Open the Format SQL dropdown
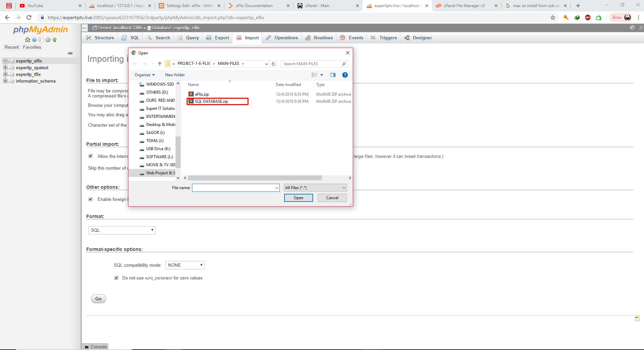Image resolution: width=644 pixels, height=350 pixels. click(122, 230)
